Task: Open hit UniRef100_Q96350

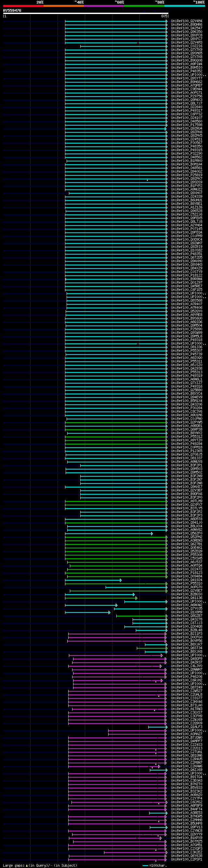Action: click(x=187, y=32)
